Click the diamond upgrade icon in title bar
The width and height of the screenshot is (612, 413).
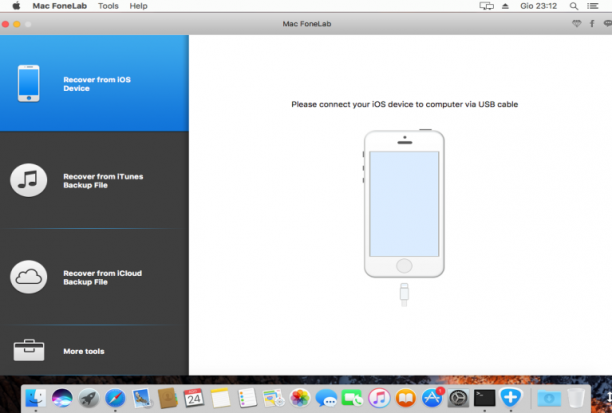[576, 24]
